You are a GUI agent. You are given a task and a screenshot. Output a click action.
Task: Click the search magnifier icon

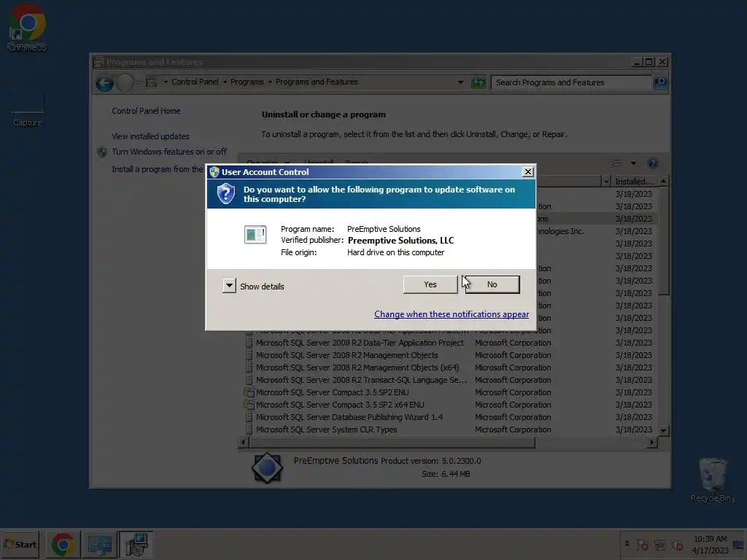(659, 82)
